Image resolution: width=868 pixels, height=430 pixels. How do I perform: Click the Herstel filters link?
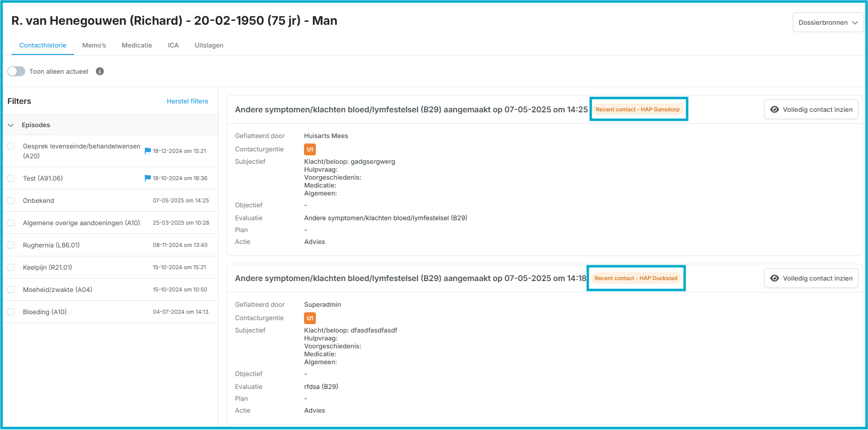tap(187, 101)
